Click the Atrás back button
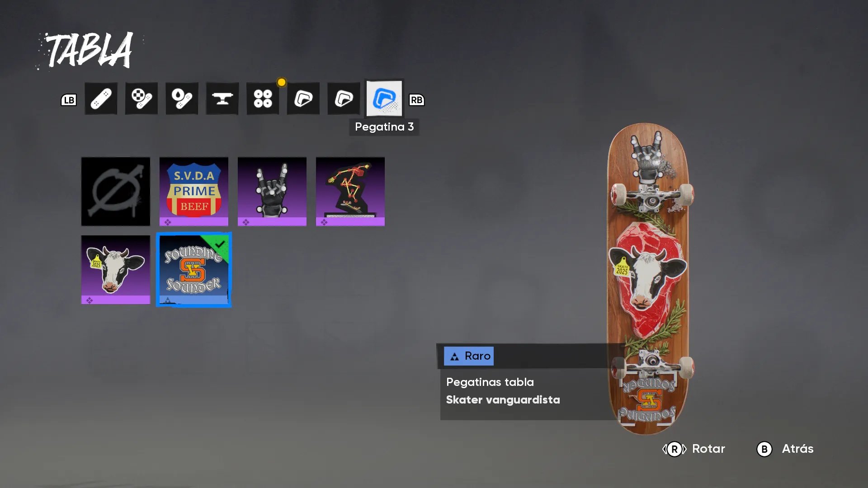Screen dimensions: 868x488 pyautogui.click(x=785, y=449)
